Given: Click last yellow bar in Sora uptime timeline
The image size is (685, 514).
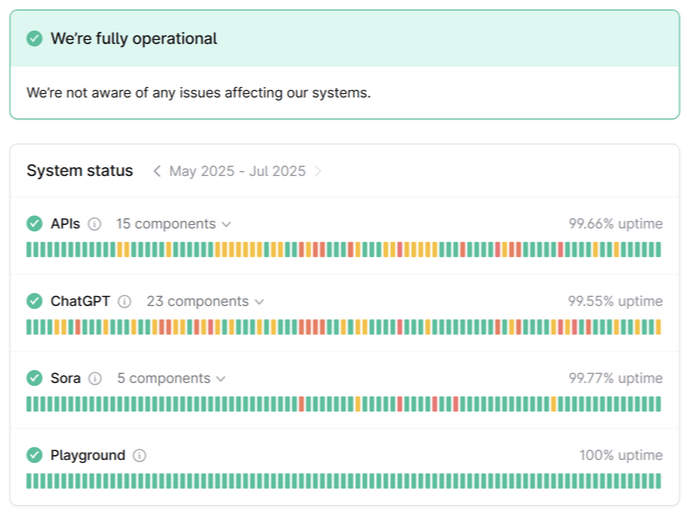Looking at the screenshot, I should (554, 404).
